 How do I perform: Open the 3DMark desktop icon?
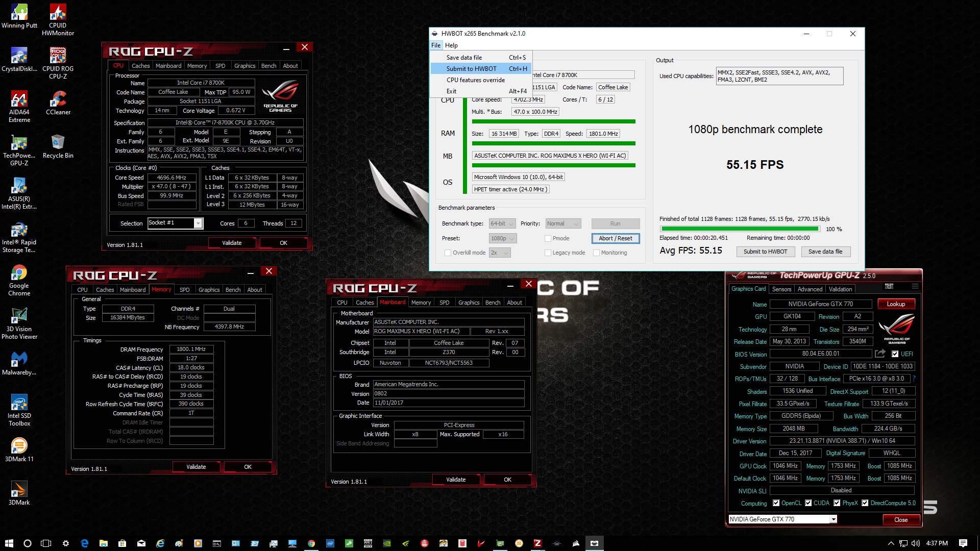(x=19, y=493)
